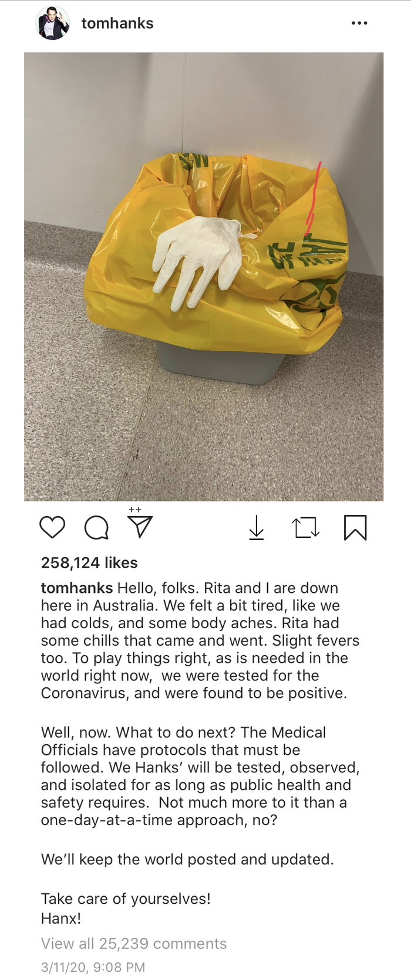
Task: Like the post with the heart icon
Action: [52, 527]
